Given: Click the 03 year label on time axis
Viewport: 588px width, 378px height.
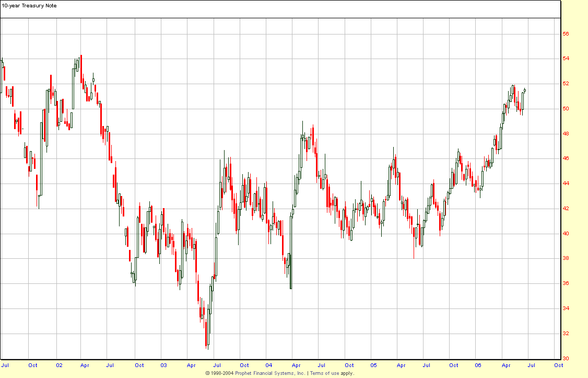Looking at the screenshot, I should (x=163, y=365).
